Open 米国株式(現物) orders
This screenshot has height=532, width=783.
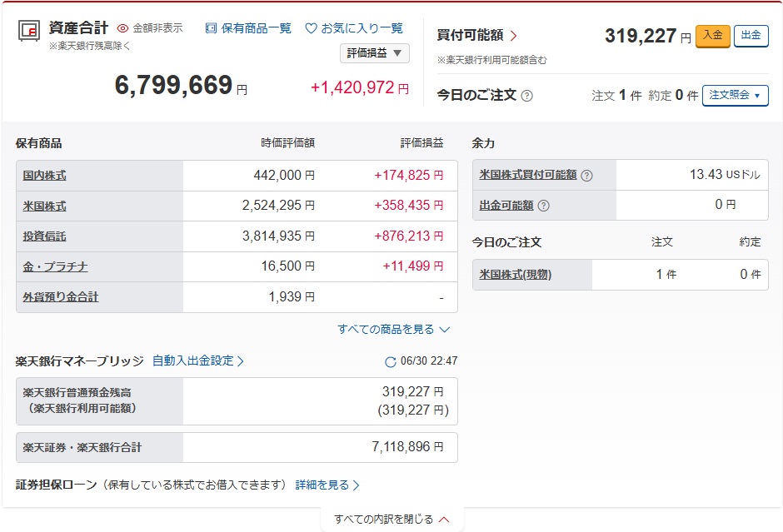pos(516,275)
